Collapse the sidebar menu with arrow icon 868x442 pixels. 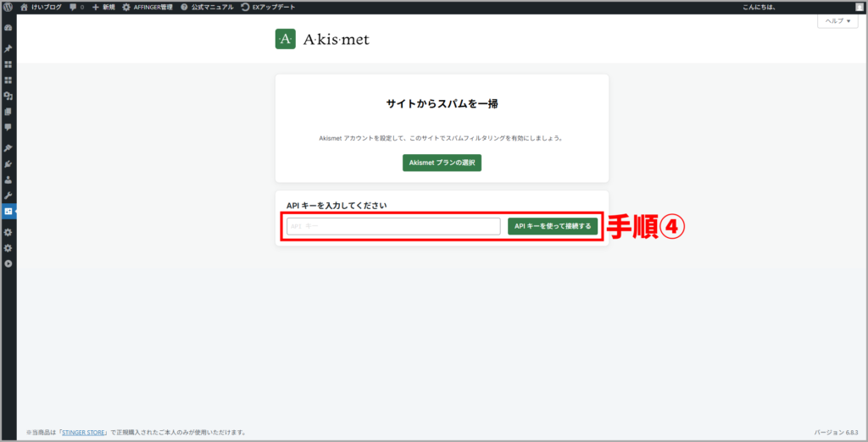8,263
